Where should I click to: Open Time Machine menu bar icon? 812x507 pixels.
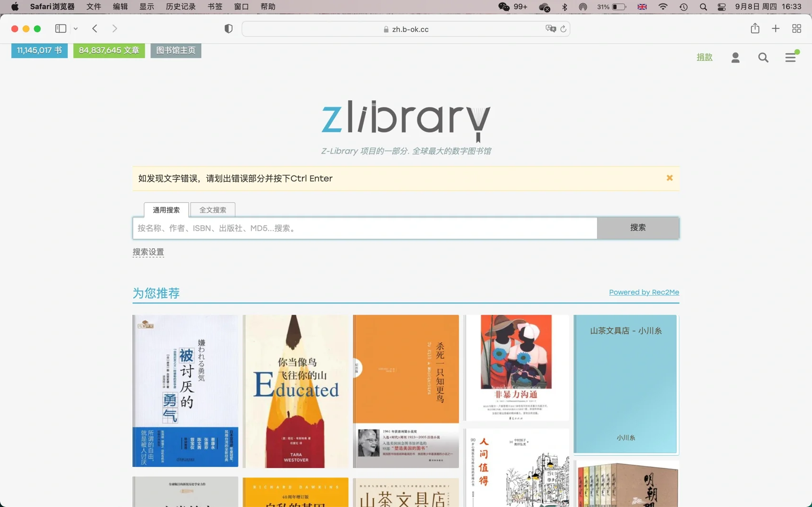coord(683,7)
